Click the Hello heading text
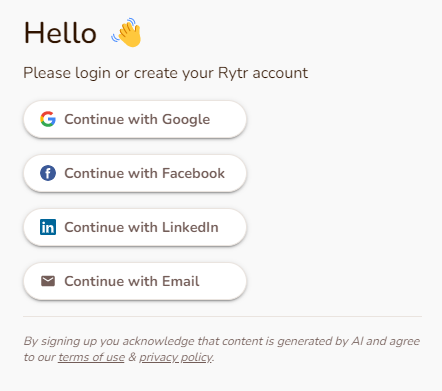The image size is (442, 391). (x=60, y=33)
